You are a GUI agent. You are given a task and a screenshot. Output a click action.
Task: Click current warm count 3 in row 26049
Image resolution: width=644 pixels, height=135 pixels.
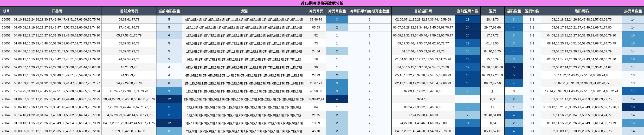point(468,99)
